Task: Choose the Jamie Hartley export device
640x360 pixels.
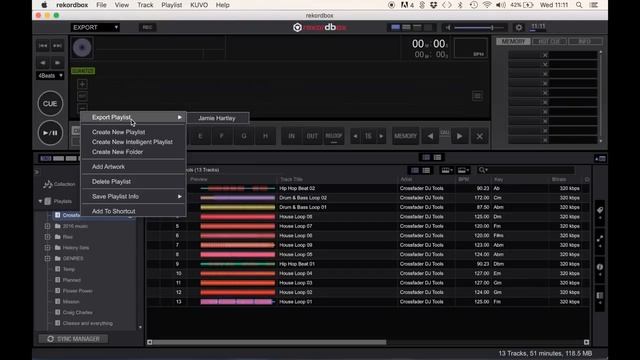Action: 217,118
